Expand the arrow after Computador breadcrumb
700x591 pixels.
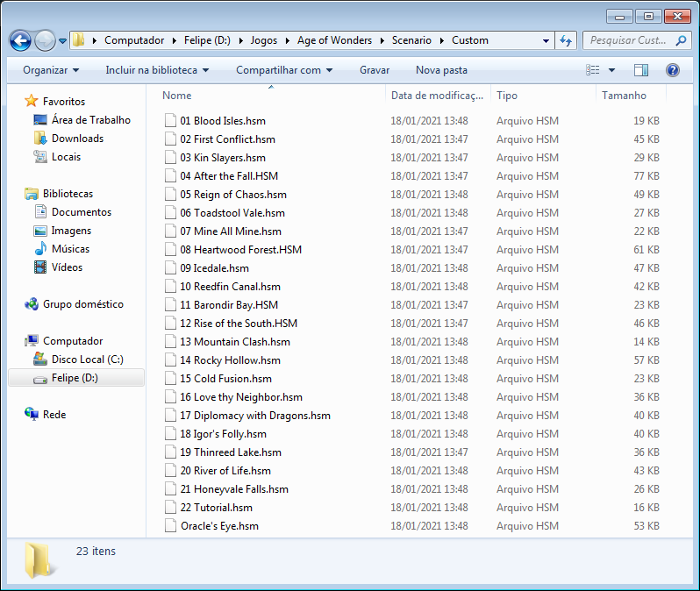[174, 40]
